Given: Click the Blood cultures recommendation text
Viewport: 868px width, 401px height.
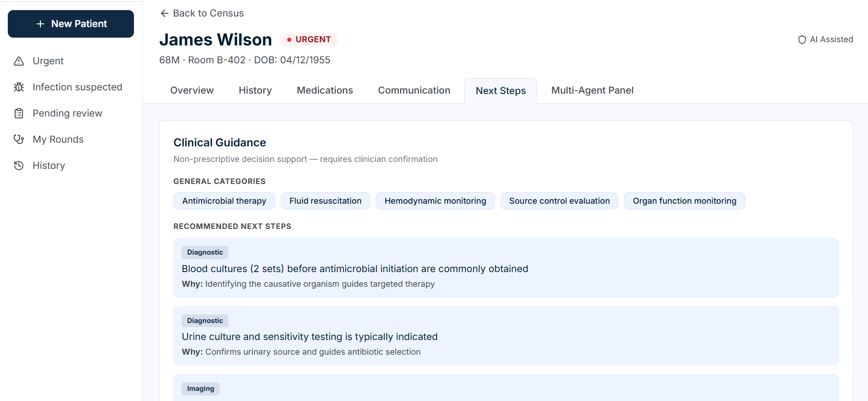Looking at the screenshot, I should 355,269.
